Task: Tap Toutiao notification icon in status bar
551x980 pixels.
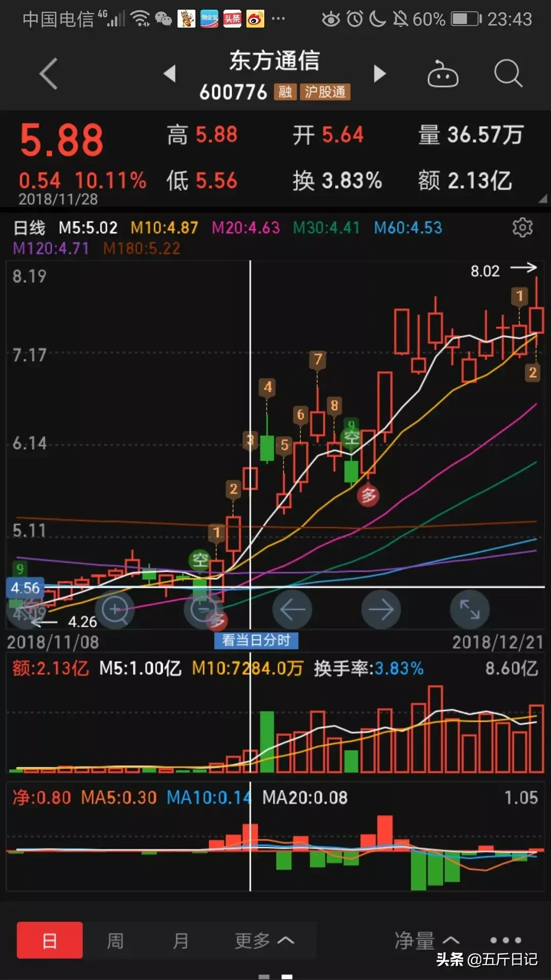Action: (232, 19)
